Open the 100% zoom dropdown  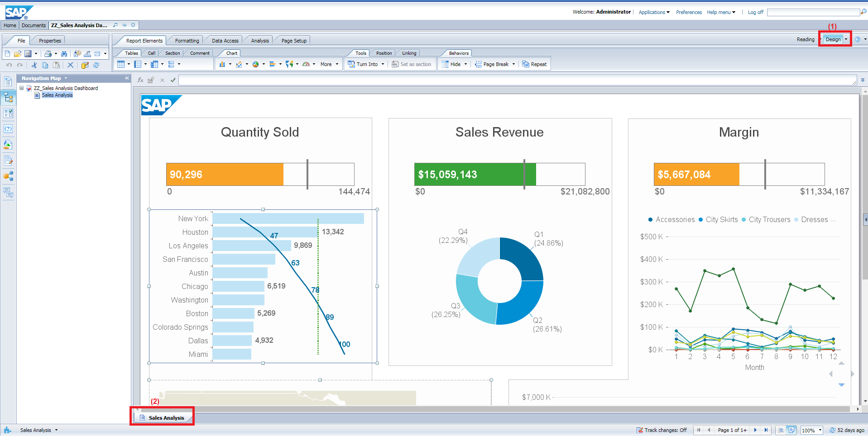(x=820, y=430)
